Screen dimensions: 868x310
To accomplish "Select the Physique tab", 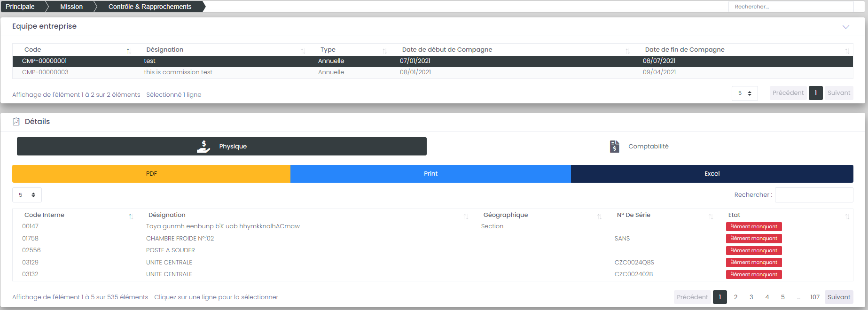I will [222, 147].
